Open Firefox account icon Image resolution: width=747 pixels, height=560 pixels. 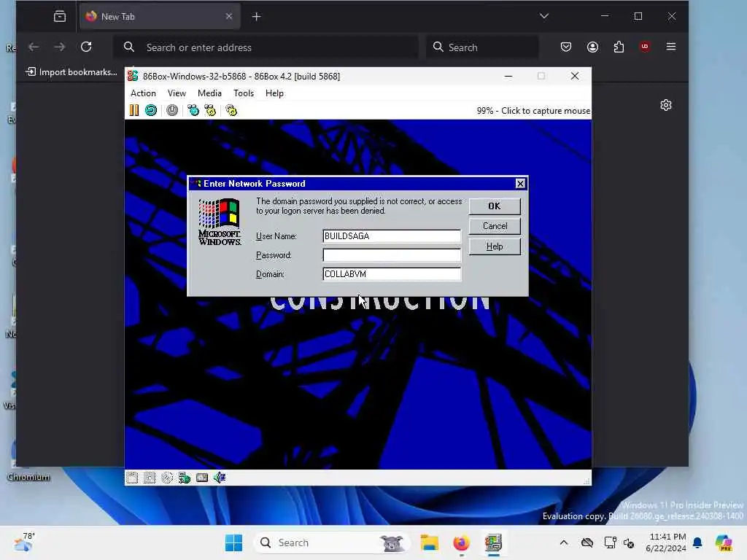click(592, 47)
